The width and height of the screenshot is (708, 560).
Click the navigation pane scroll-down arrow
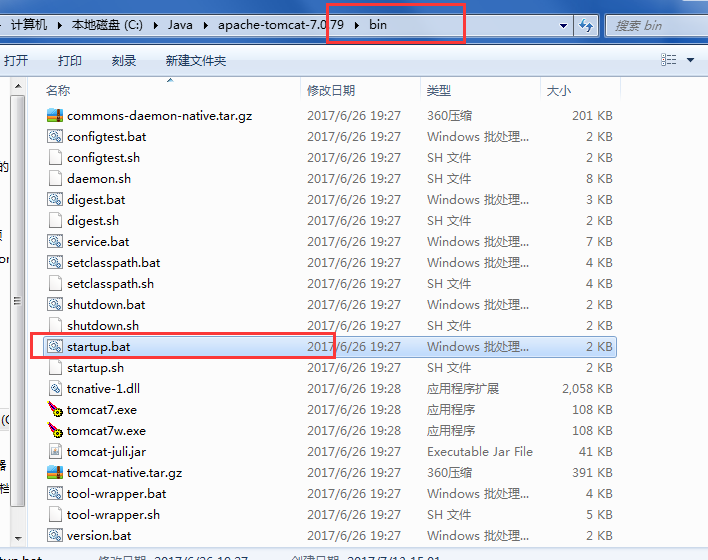tap(18, 538)
